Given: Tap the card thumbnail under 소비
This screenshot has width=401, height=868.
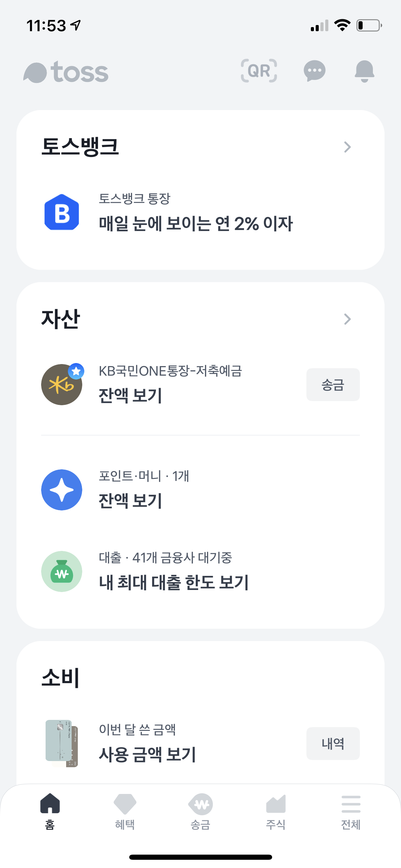Looking at the screenshot, I should [62, 743].
